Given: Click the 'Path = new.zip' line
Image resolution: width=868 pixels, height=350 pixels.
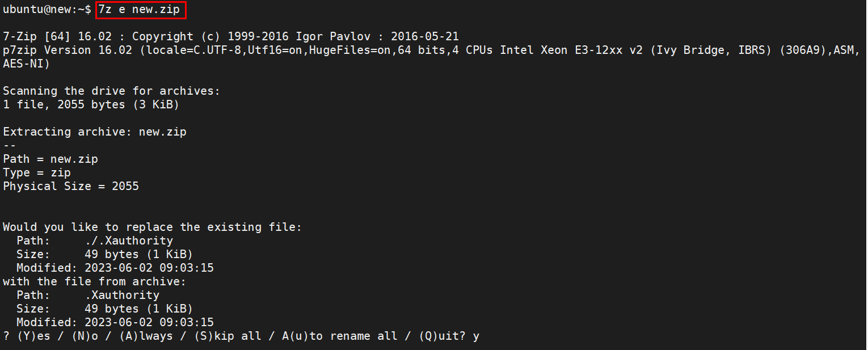Looking at the screenshot, I should click(x=50, y=159).
